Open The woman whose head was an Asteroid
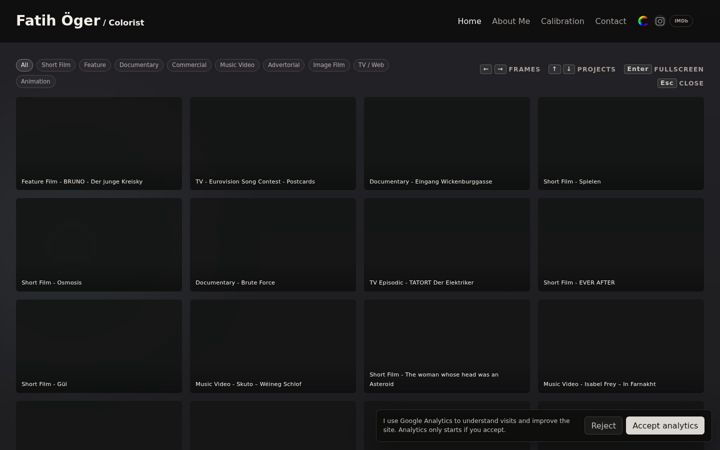Image resolution: width=720 pixels, height=450 pixels. tap(447, 346)
